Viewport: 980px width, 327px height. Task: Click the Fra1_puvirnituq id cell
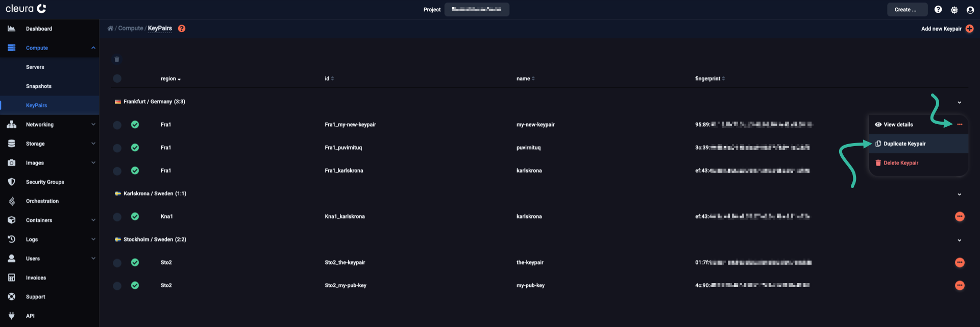pos(344,148)
